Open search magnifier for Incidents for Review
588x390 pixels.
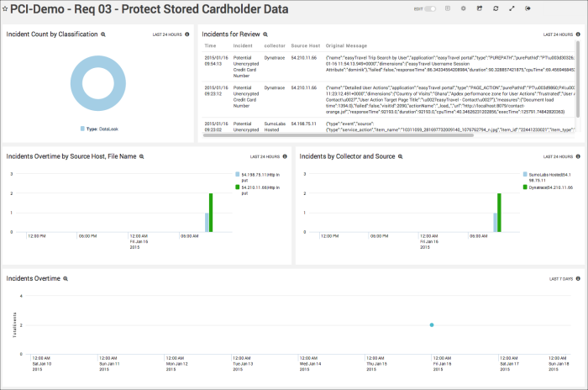point(265,34)
